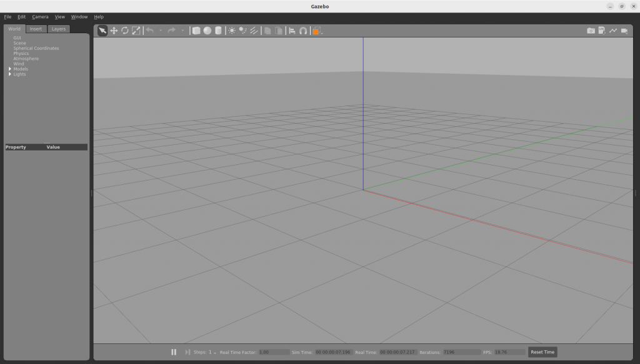This screenshot has height=364, width=640.
Task: Select Scene in the world tree
Action: click(19, 43)
